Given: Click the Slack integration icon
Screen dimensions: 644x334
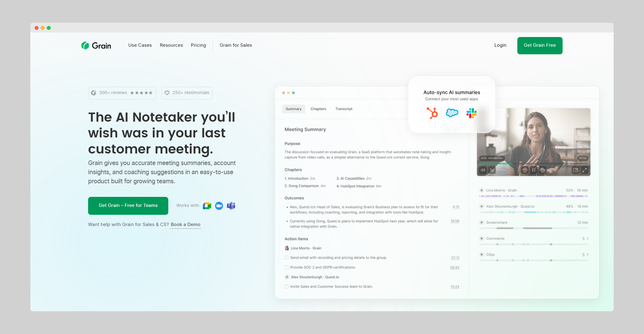Looking at the screenshot, I should coord(471,113).
